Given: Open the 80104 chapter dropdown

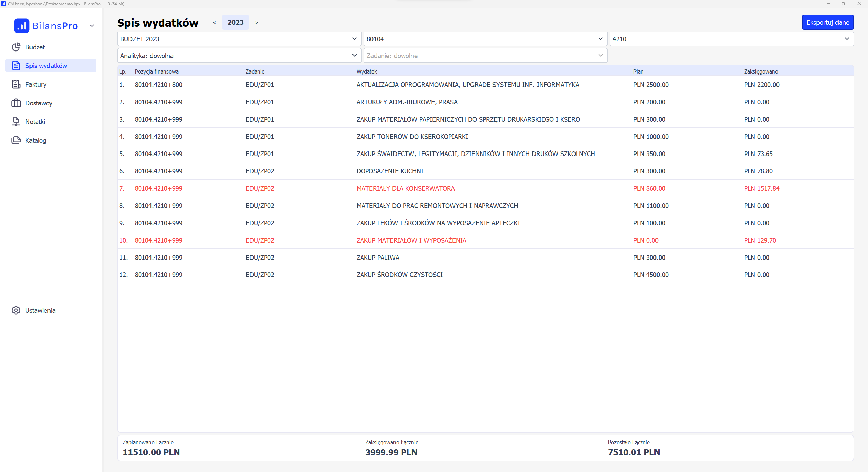Looking at the screenshot, I should coord(485,39).
